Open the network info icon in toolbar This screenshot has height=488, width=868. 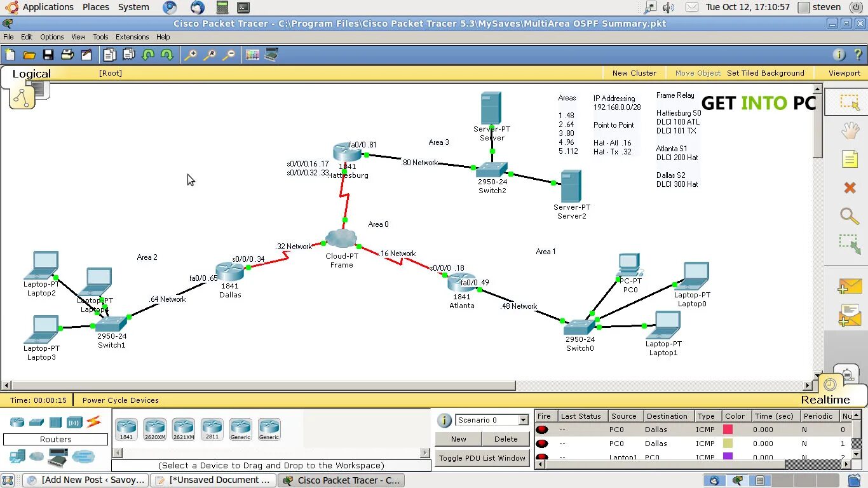pyautogui.click(x=839, y=55)
